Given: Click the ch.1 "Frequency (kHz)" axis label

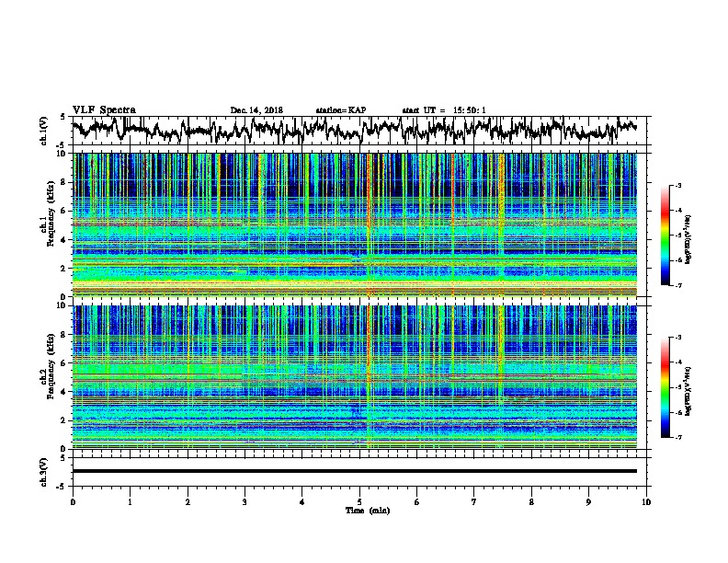Looking at the screenshot, I should click(51, 214).
